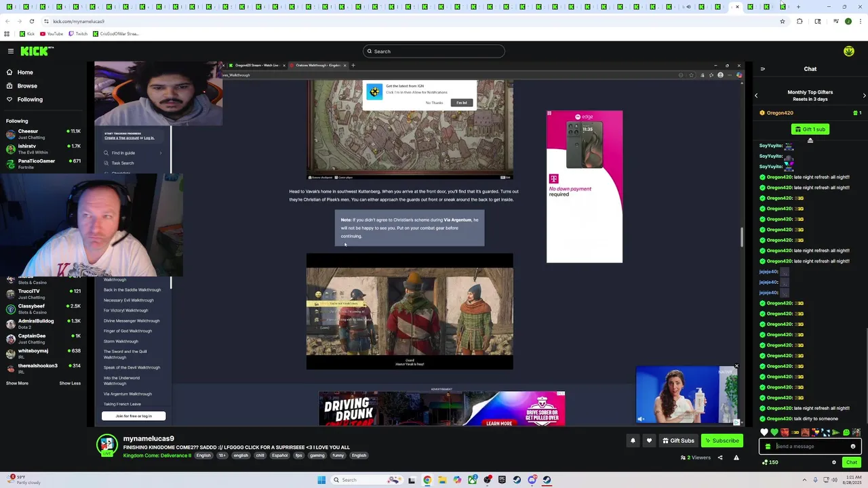Accept the IGN notification prompt with I'm In
Viewport: 868px width, 488px height.
tap(462, 103)
